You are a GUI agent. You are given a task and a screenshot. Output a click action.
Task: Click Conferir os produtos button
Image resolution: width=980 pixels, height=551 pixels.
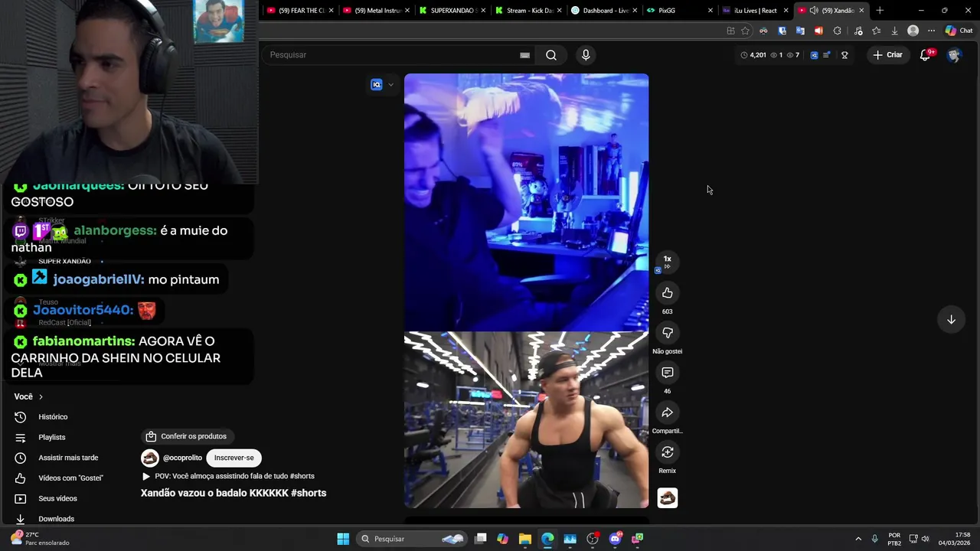[x=188, y=436]
